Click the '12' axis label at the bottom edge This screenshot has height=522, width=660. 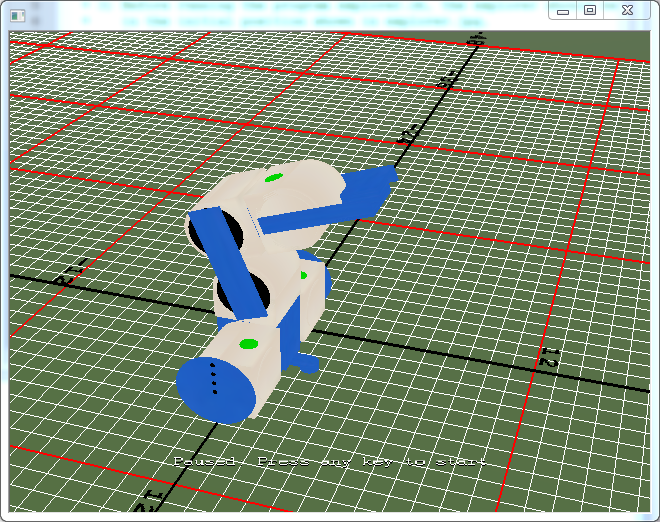click(x=148, y=502)
